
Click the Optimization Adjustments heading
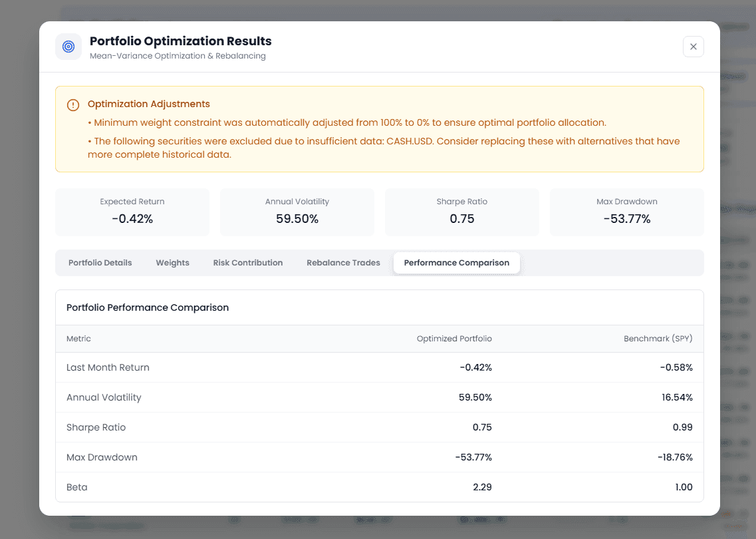(148, 104)
